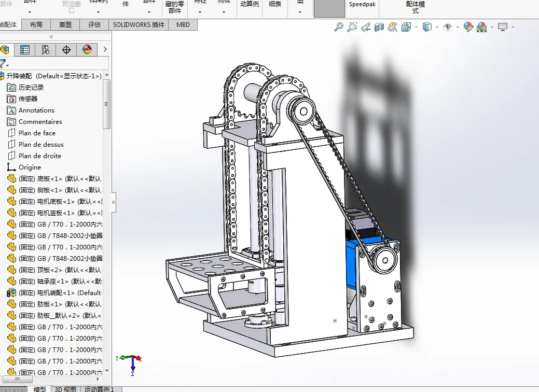Switch to the SOLIDWORKS 插件 tab
539x392 pixels.
139,24
